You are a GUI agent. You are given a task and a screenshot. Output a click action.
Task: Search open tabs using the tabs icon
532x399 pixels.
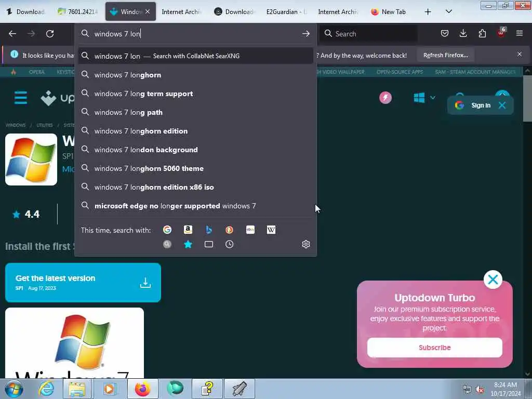(209, 244)
